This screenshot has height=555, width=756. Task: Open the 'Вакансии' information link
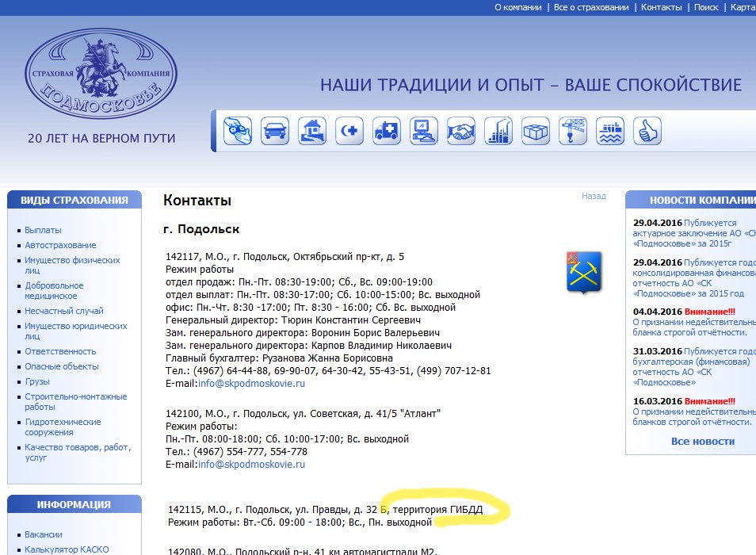(44, 534)
